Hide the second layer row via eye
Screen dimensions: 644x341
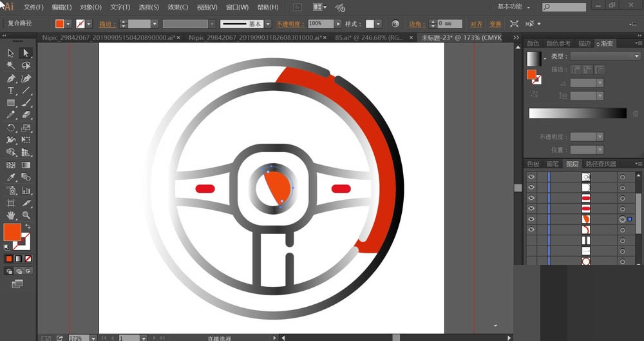(531, 188)
